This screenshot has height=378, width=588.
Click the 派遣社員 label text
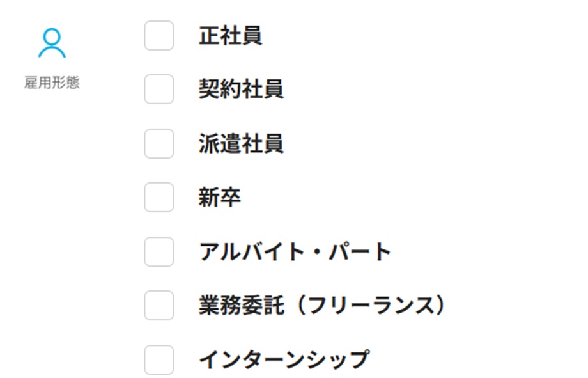coord(241,144)
